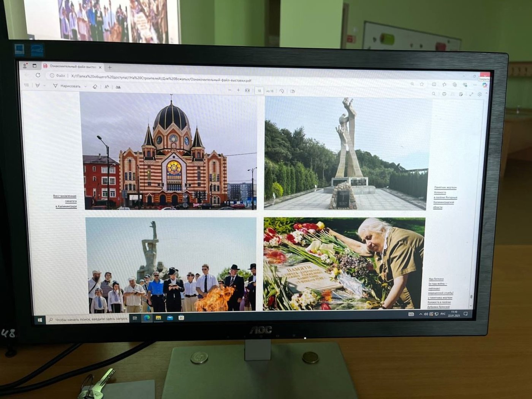Screen dimensions: 532x399
Task: Open Edge split screen icon
Action: [434, 84]
